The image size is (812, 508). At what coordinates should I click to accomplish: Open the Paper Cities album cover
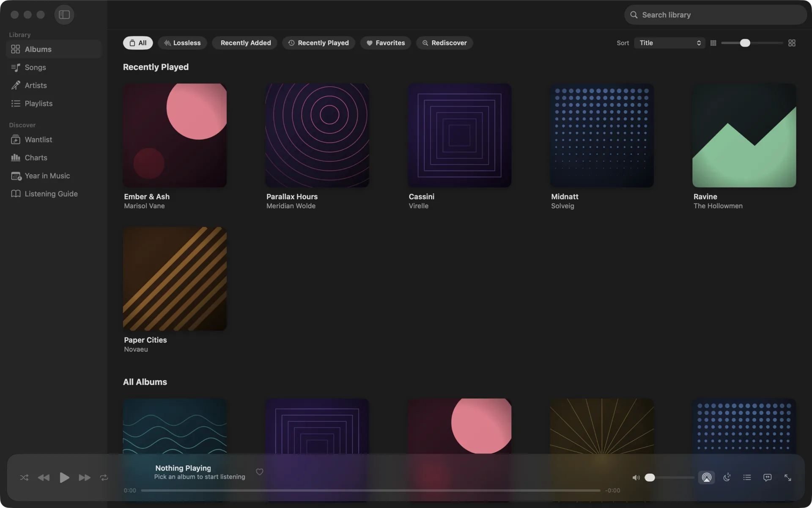[175, 279]
